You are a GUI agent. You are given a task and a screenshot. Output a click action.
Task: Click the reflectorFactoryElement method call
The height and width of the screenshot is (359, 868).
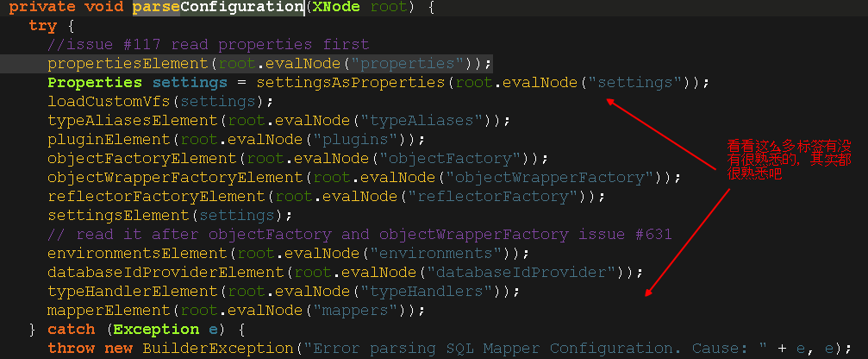coord(157,197)
